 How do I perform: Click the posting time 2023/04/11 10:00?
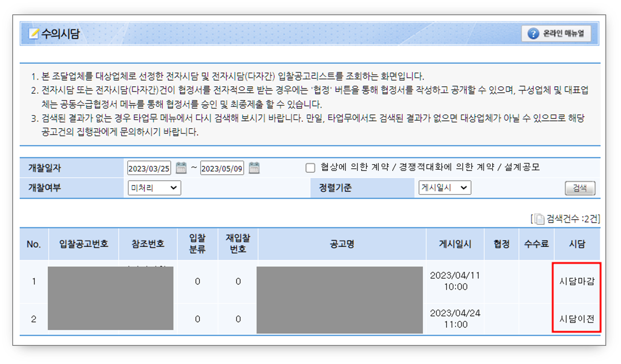tap(455, 281)
